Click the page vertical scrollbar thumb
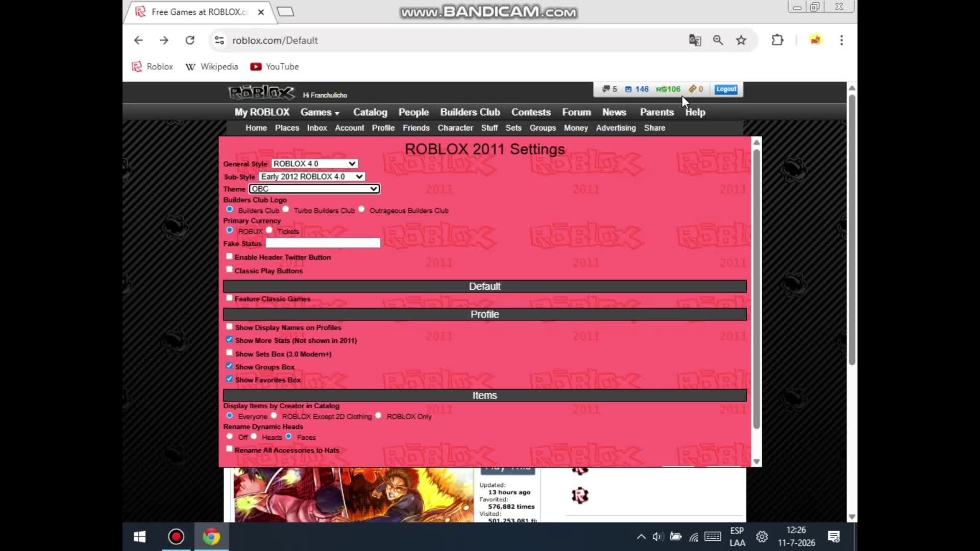The image size is (980, 551). coord(851,230)
